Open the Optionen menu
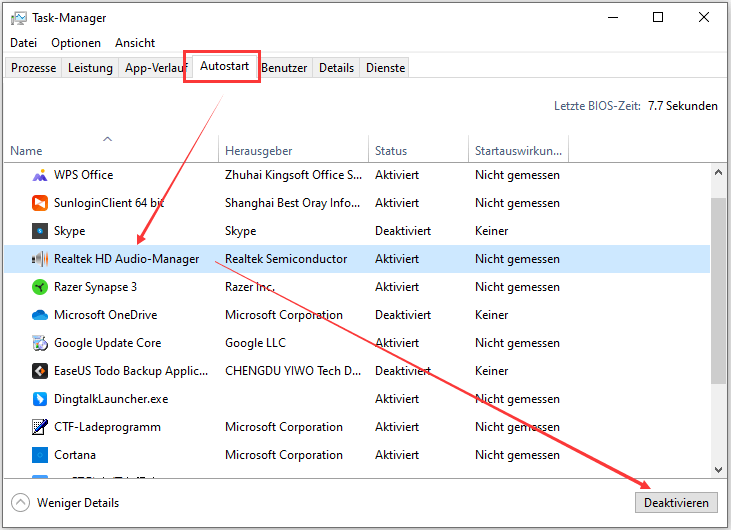 76,43
